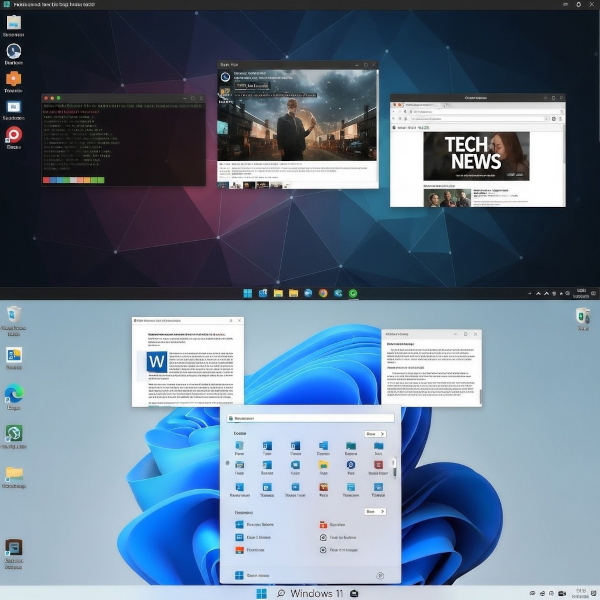The image size is (600, 600).
Task: Select the open tab in the browser window
Action: (424, 104)
